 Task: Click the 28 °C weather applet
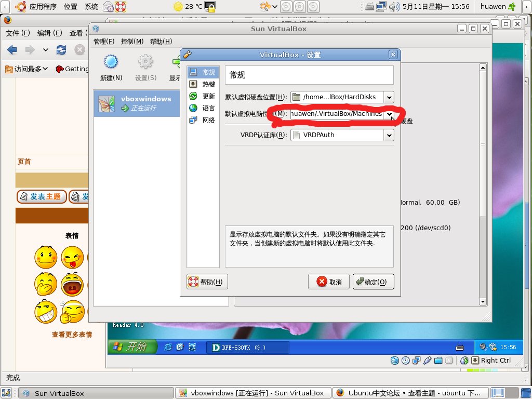(x=188, y=6)
